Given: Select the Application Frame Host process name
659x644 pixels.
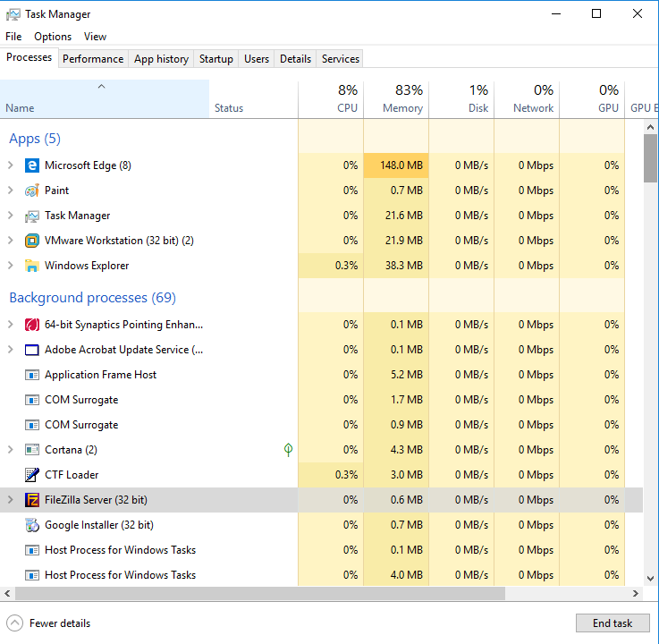Looking at the screenshot, I should [100, 375].
